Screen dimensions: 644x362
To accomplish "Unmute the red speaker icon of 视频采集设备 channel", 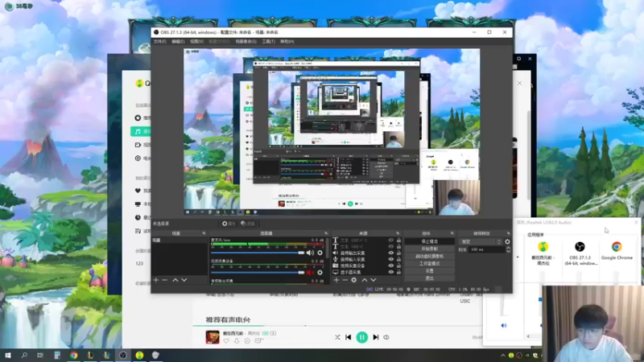I will (310, 272).
